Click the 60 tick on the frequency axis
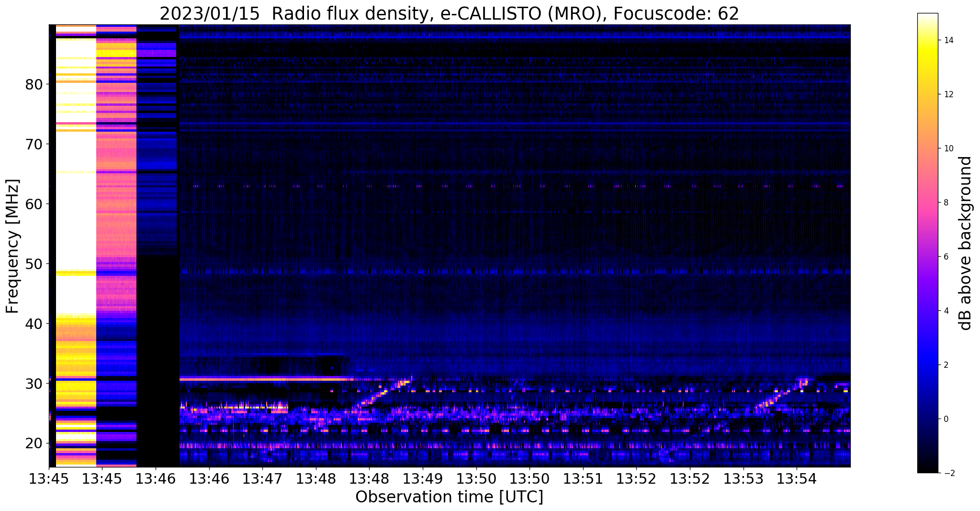Image resolution: width=980 pixels, height=511 pixels. click(34, 204)
